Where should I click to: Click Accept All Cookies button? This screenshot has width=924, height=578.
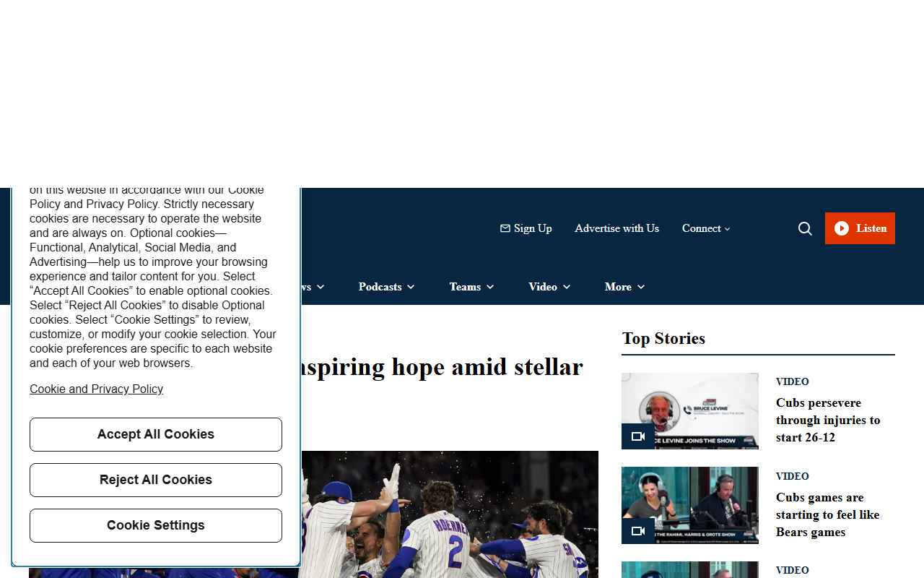click(x=156, y=434)
